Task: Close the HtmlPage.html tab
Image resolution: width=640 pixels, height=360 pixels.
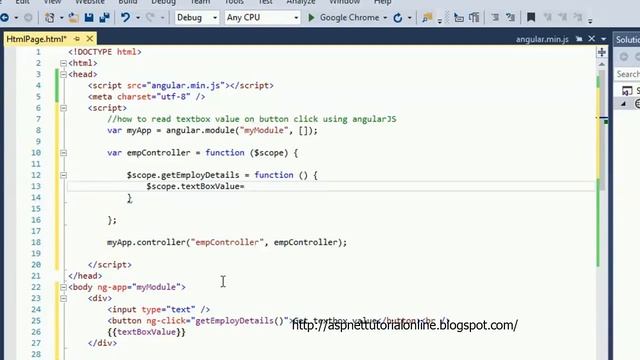Action: (90, 39)
